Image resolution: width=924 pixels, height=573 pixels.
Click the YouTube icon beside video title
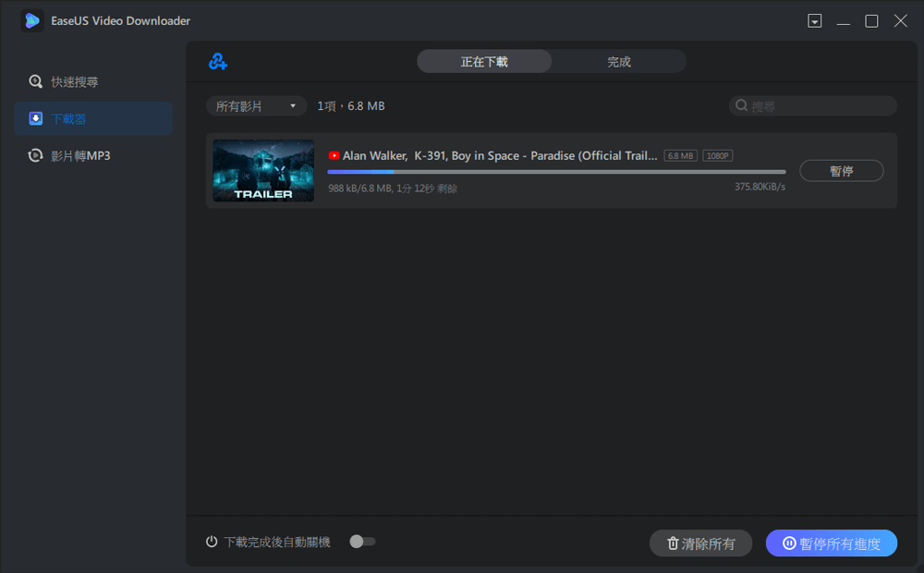[x=334, y=156]
